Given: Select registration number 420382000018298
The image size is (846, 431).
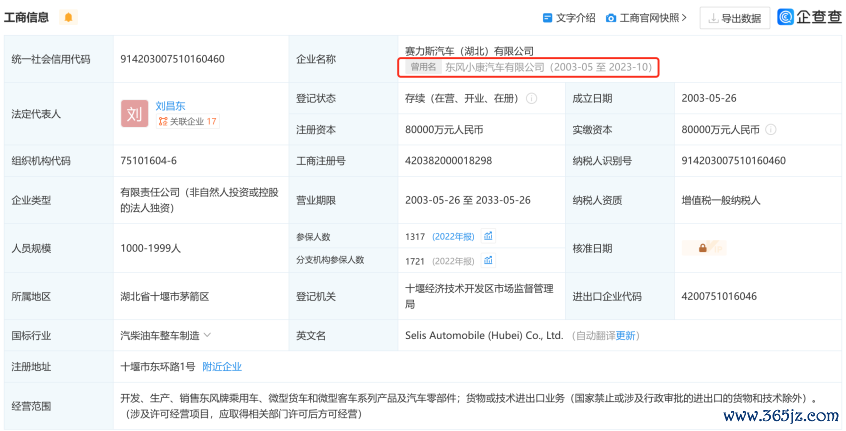Looking at the screenshot, I should coord(448,161).
